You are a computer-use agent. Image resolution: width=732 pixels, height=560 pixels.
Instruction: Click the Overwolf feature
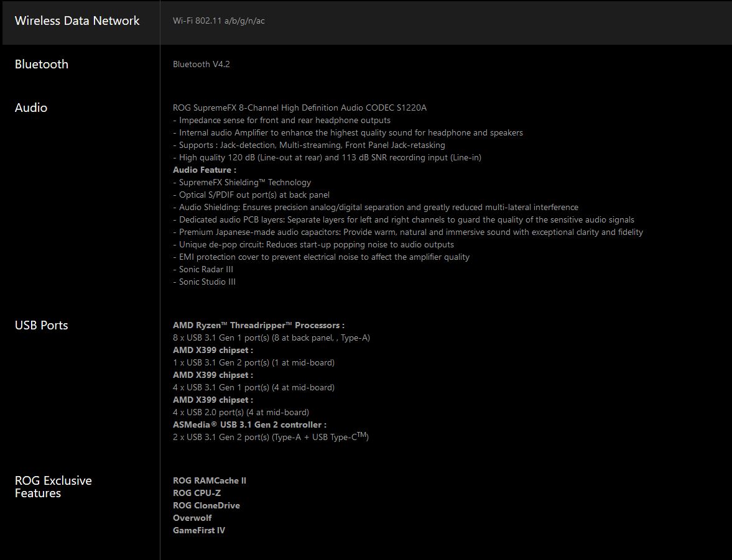coord(192,518)
